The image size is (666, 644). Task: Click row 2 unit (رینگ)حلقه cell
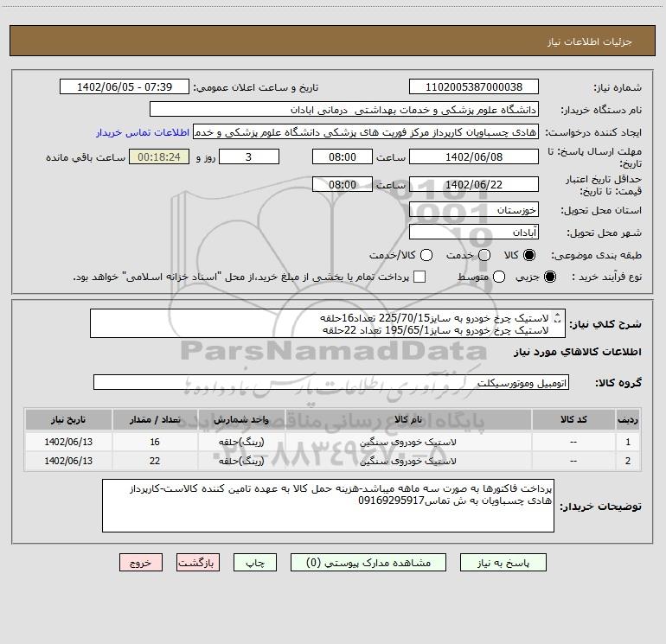pos(241,461)
